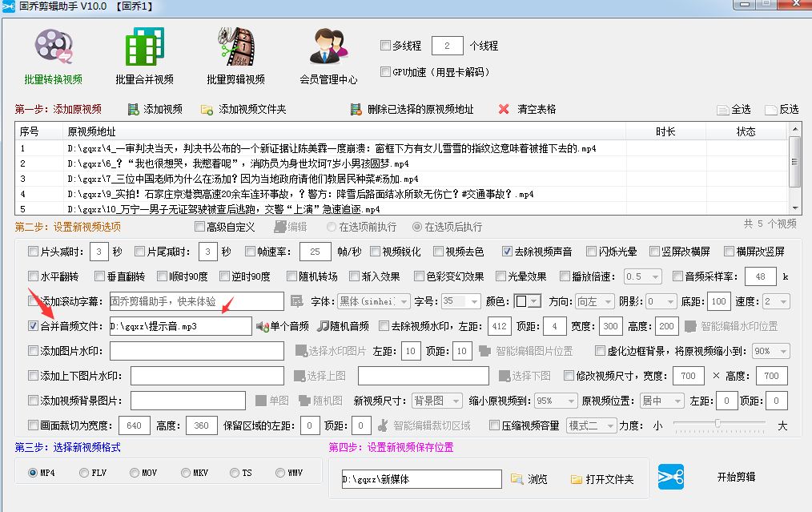The image size is (812, 512).
Task: Delete selected source videos via 删除已选择 icon
Action: (x=357, y=109)
